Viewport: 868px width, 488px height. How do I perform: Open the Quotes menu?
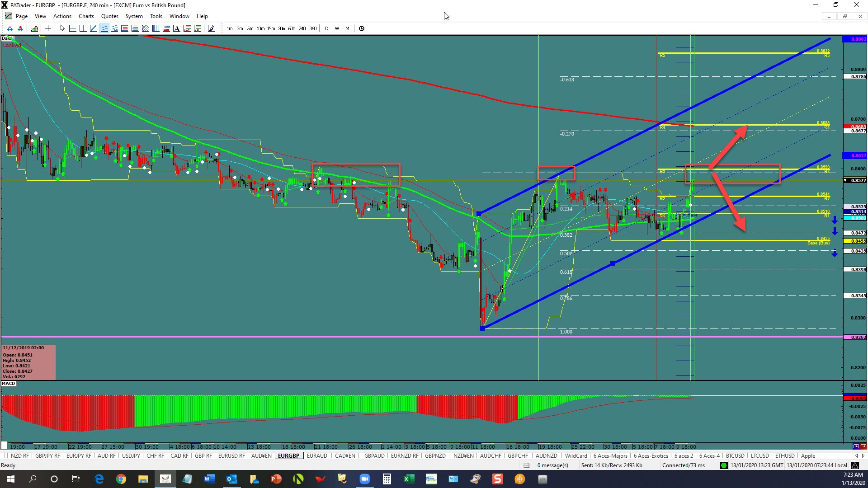109,16
